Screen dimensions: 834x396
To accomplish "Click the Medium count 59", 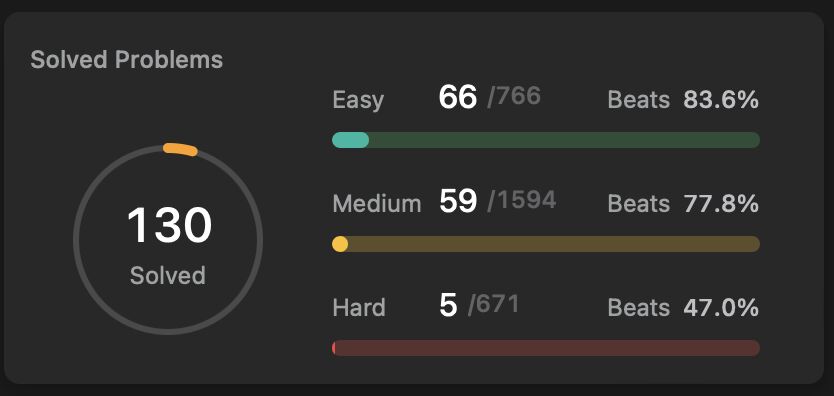I will tap(458, 201).
